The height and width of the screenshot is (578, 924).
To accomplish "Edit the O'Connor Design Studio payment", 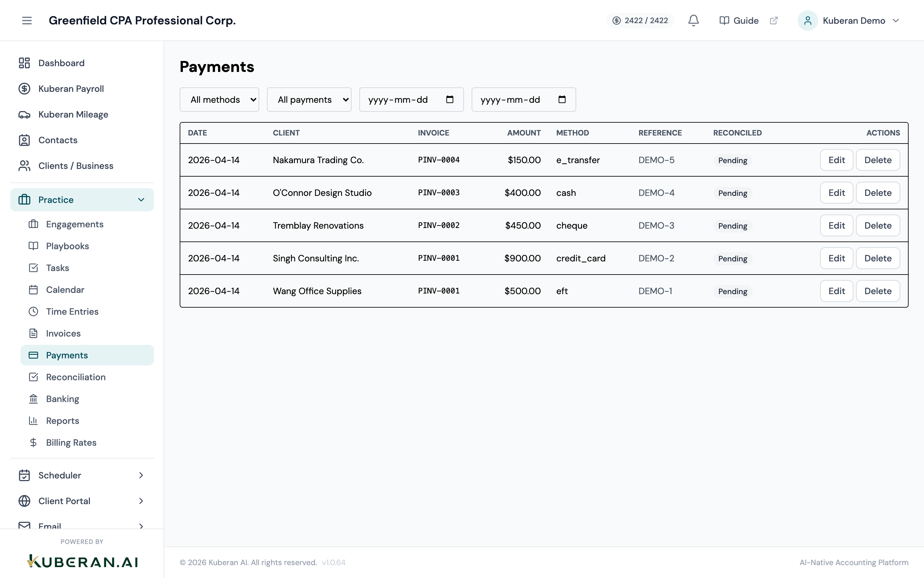I will click(x=836, y=193).
